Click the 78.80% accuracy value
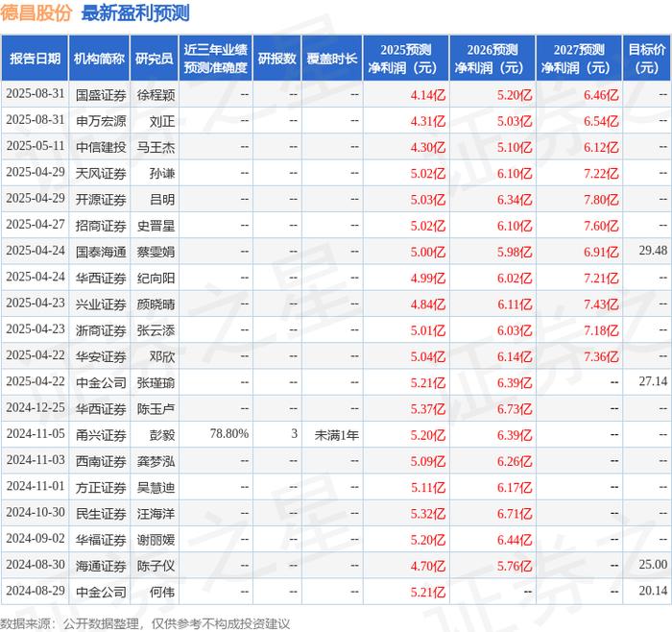The image size is (672, 632). click(x=229, y=434)
